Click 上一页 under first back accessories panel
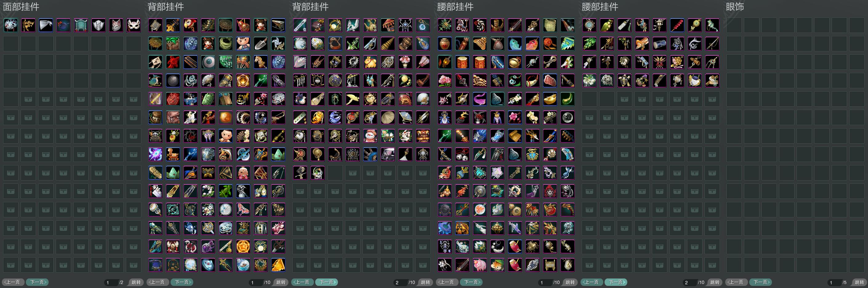Image resolution: width=868 pixels, height=288 pixels. pos(158,282)
